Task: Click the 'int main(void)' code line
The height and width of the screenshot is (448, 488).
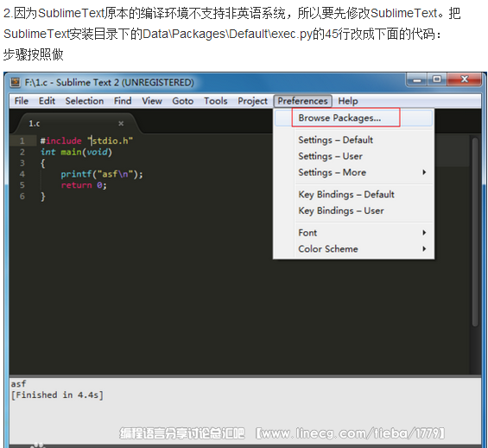Action: (x=76, y=152)
